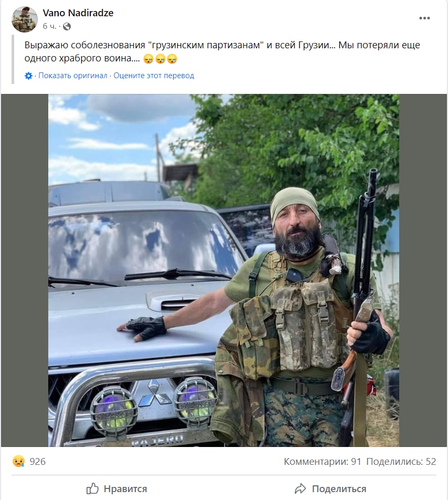Click the globe public-audience icon
Image resolution: width=448 pixels, height=500 pixels.
pos(67,26)
